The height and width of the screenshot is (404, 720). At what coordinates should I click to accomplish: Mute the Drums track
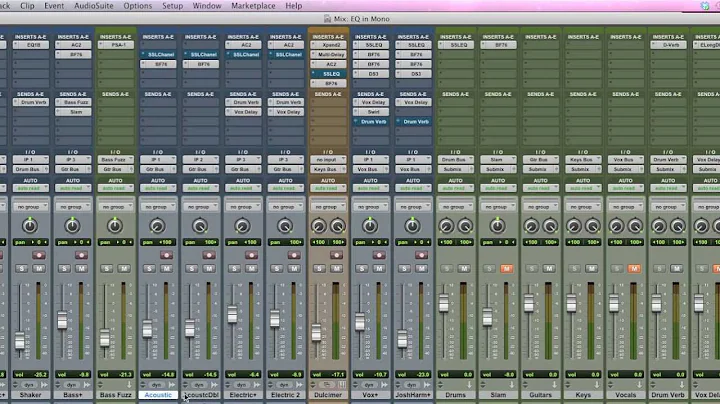tap(464, 269)
